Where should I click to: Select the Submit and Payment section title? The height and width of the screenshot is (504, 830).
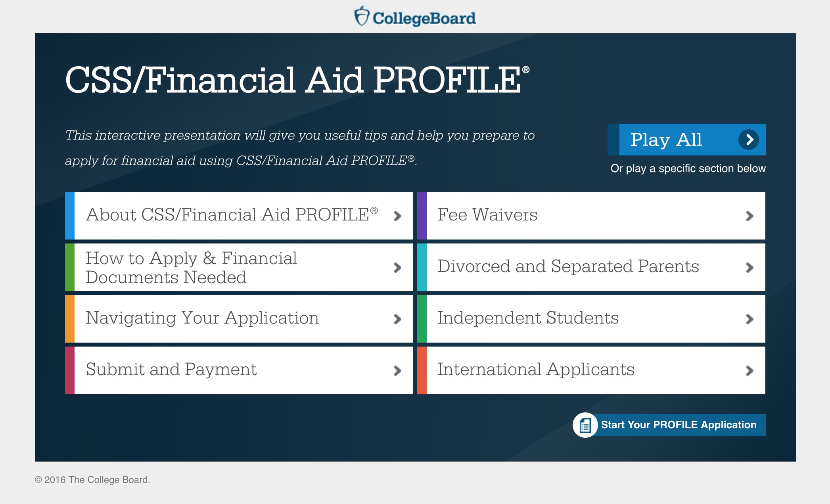coord(171,370)
